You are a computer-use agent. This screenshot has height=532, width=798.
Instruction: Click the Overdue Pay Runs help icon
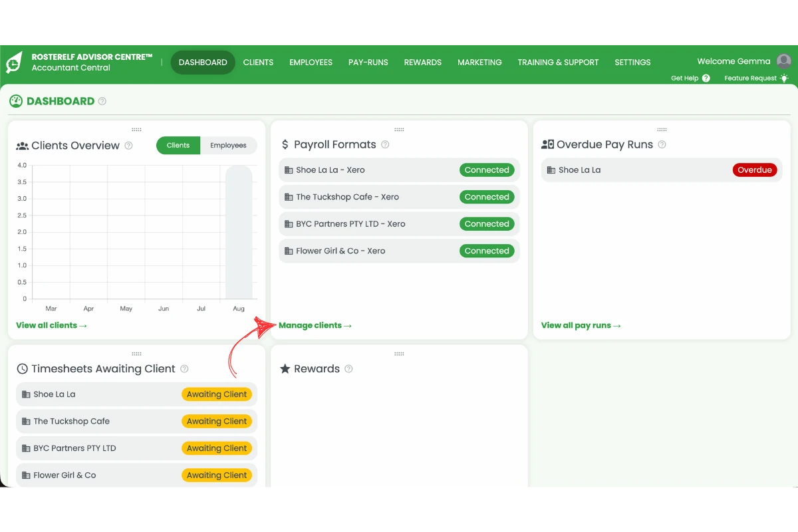coord(662,145)
